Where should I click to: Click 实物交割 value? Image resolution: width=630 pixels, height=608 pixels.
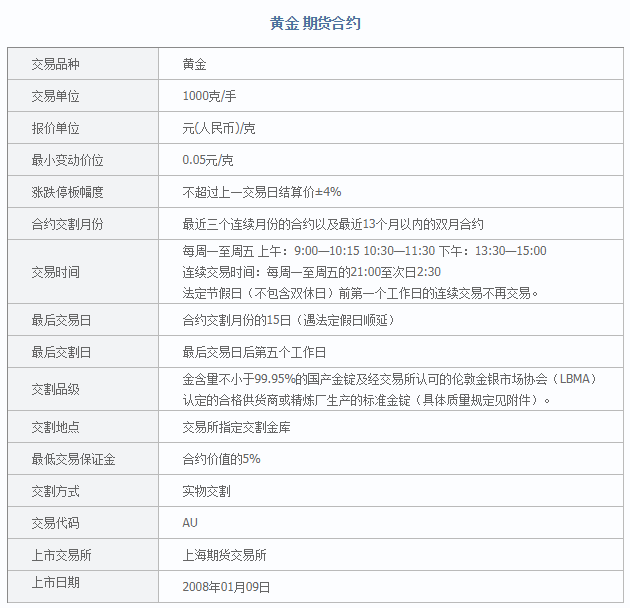pos(207,491)
